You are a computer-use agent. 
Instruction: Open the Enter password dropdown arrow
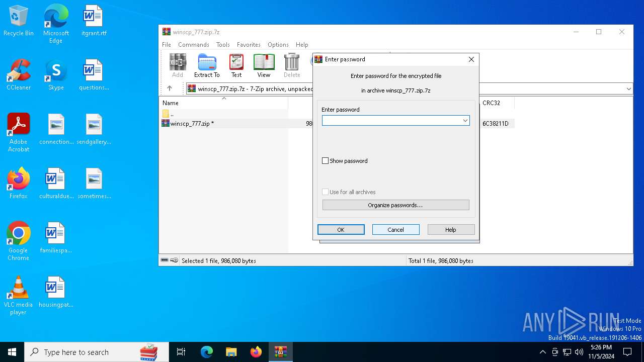coord(465,121)
